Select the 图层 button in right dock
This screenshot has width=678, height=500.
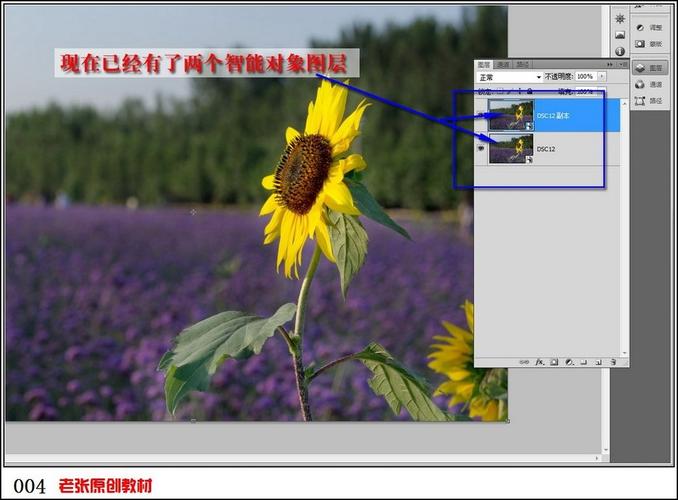pos(650,68)
